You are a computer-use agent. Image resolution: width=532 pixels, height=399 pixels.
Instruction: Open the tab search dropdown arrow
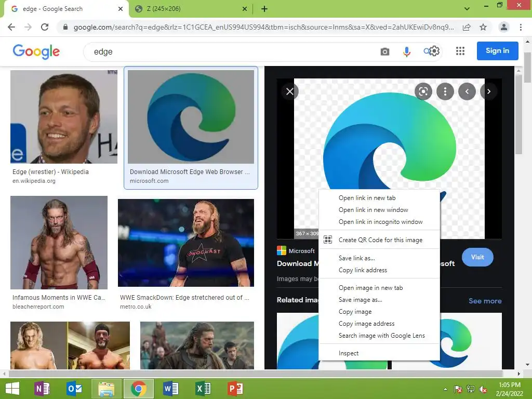[467, 9]
